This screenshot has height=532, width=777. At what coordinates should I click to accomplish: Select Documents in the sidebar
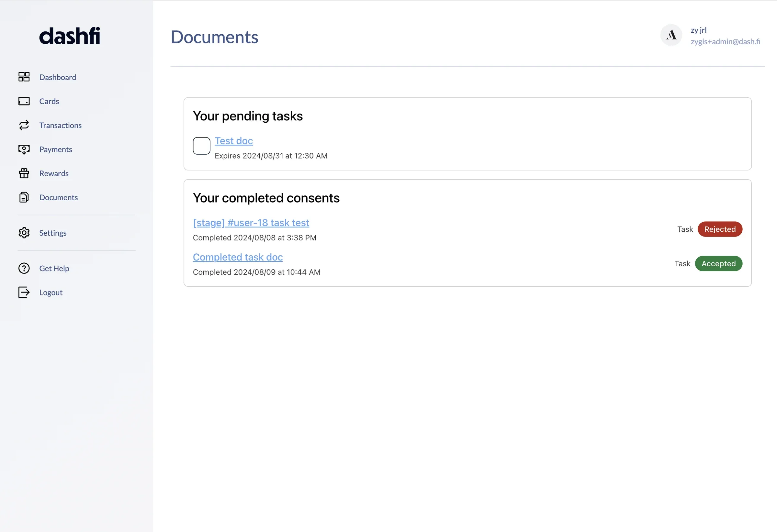click(x=59, y=197)
